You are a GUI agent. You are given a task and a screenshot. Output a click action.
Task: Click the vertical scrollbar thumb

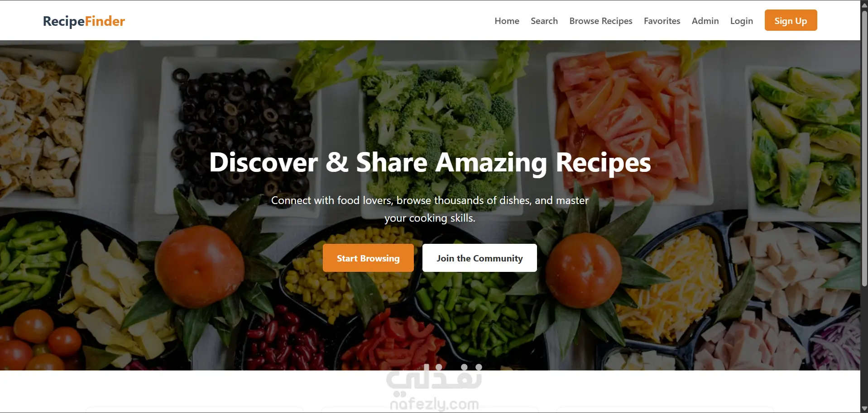(x=864, y=148)
